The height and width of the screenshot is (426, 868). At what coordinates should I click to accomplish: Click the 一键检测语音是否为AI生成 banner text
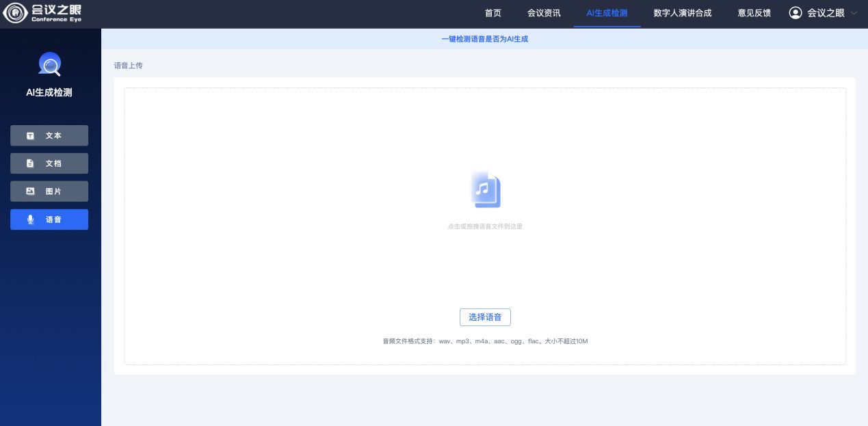[485, 39]
